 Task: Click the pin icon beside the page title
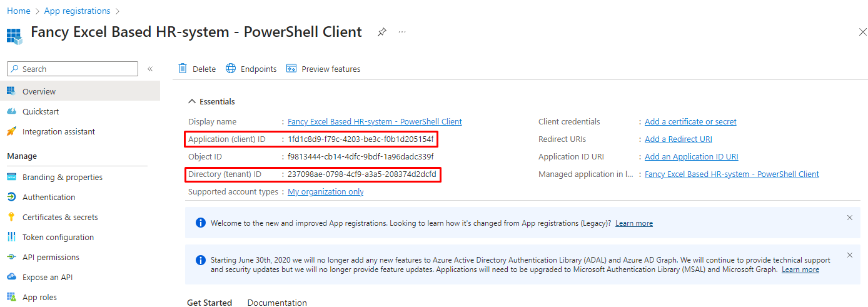click(381, 32)
